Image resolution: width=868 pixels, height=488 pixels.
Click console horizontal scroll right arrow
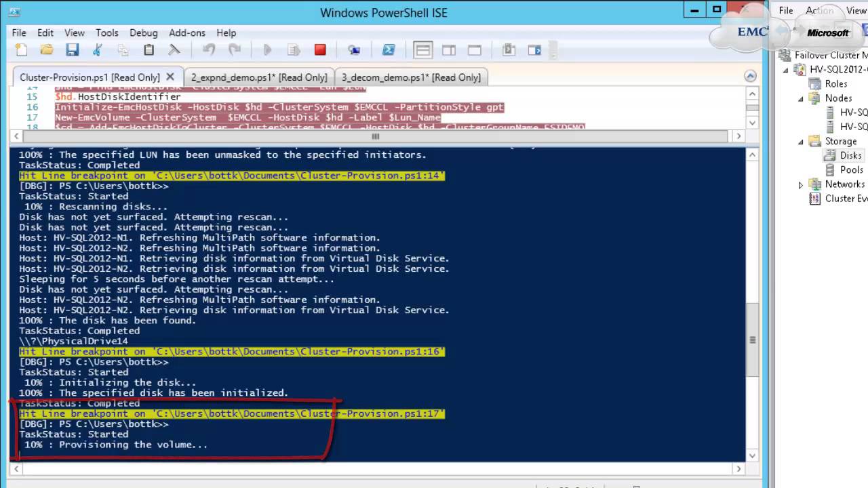(x=740, y=468)
